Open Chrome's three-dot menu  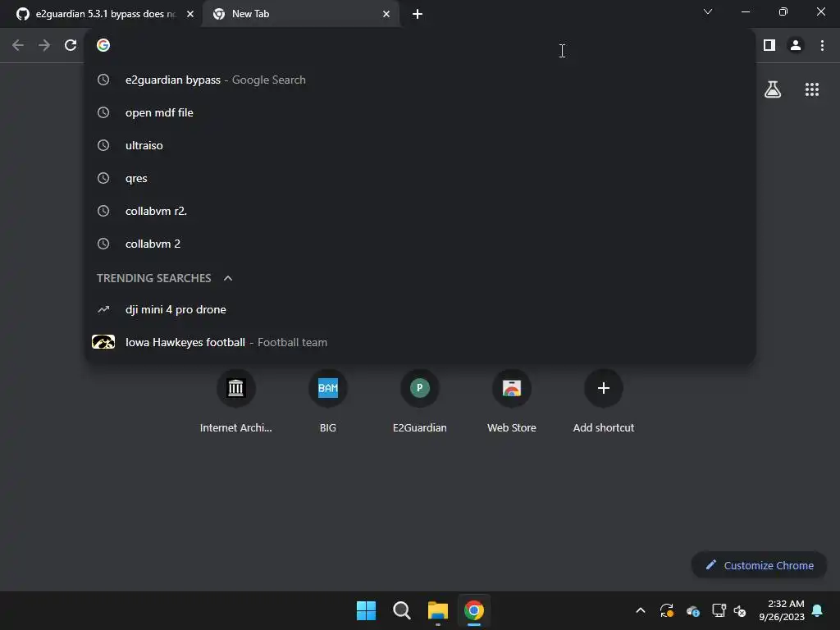point(822,46)
